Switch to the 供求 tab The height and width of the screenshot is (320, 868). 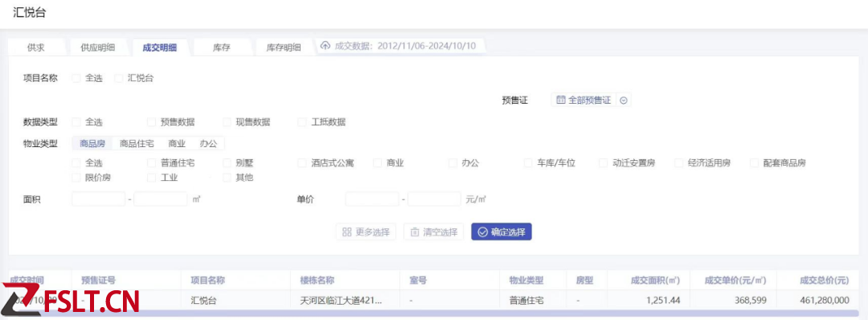coord(36,47)
